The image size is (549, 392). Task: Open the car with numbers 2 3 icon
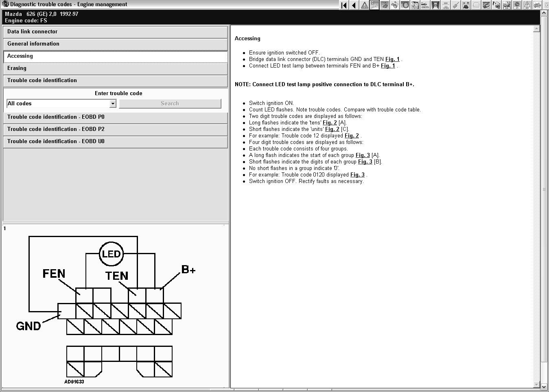pyautogui.click(x=466, y=5)
